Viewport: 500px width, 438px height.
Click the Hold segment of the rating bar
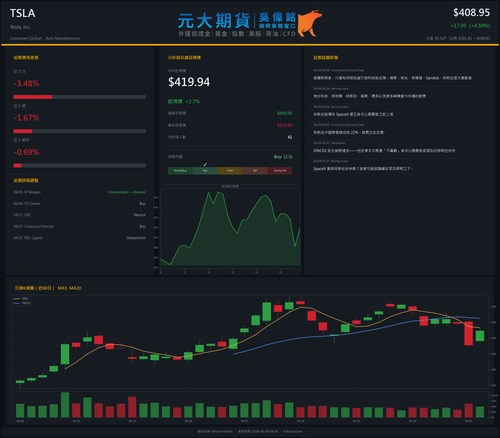click(230, 171)
